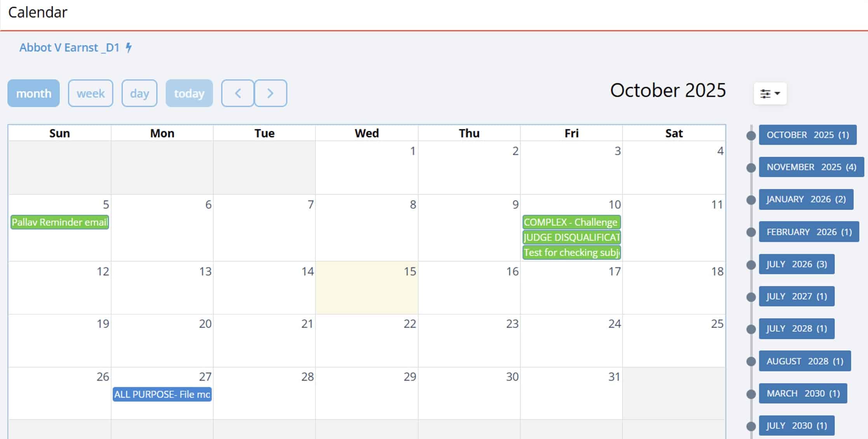Open the Abbot V Earnst _D1 link
Screen dimensions: 868x439
[70, 47]
